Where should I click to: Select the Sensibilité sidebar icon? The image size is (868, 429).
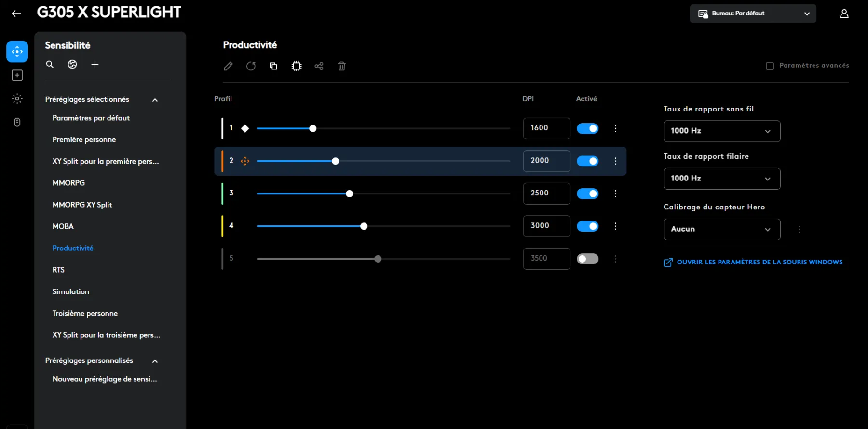coord(17,52)
